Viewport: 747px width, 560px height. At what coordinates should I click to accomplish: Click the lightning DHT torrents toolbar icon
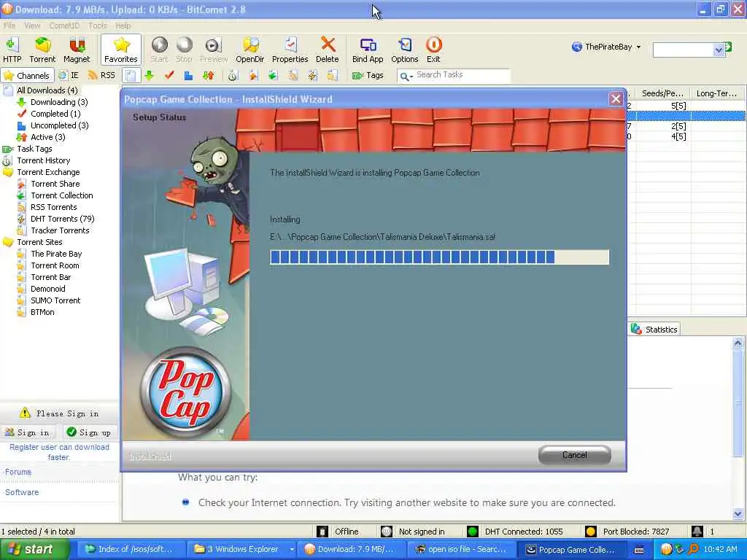pos(312,75)
